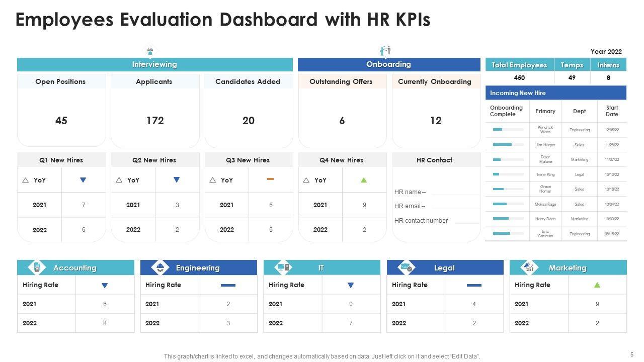Click the Legal Hiring Rate flat indicator
644x362 pixels.
coord(474,285)
